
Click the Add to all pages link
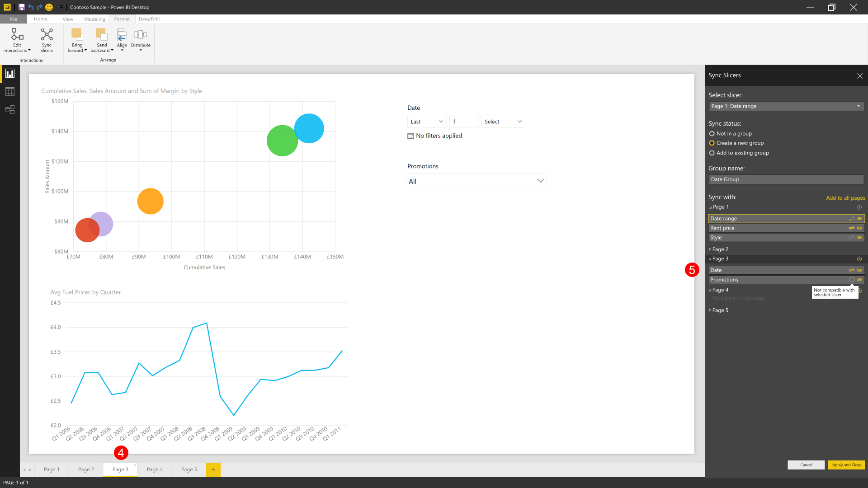(845, 198)
